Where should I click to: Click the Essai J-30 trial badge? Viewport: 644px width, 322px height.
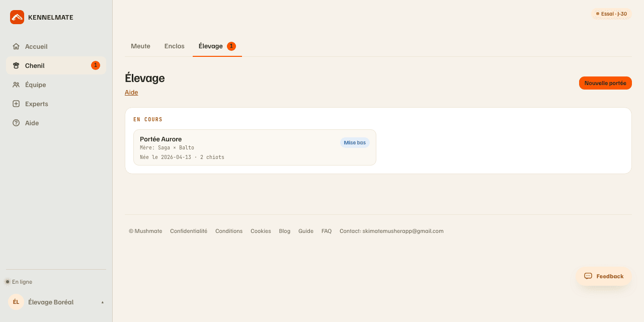611,14
